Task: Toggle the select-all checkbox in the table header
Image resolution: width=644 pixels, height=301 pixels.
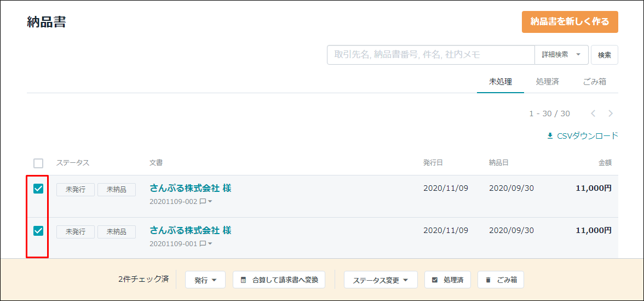Action: click(x=38, y=163)
